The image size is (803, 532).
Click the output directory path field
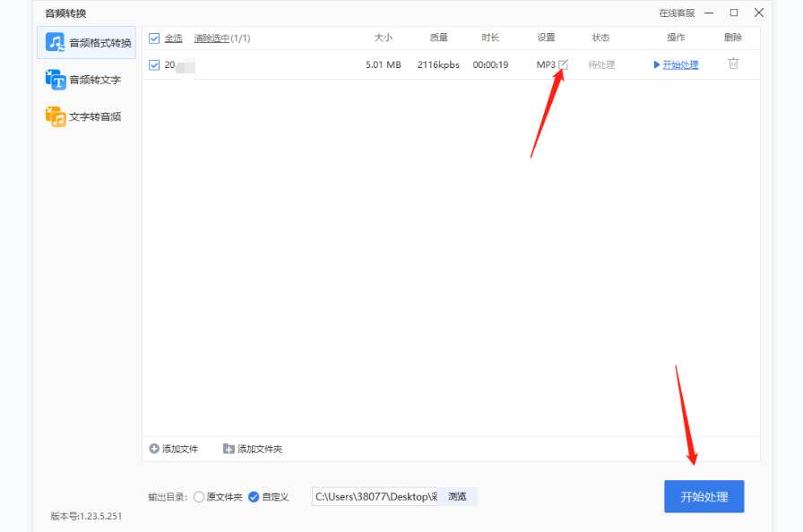click(376, 495)
